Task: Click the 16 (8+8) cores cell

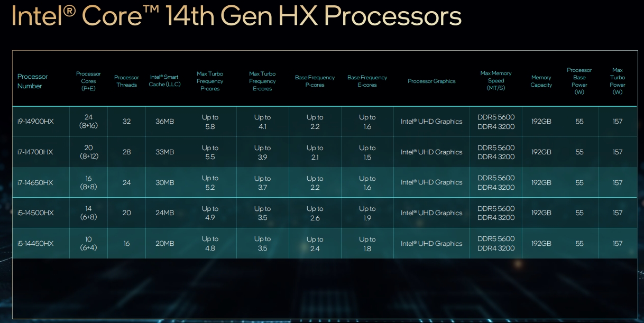Action: (x=88, y=182)
